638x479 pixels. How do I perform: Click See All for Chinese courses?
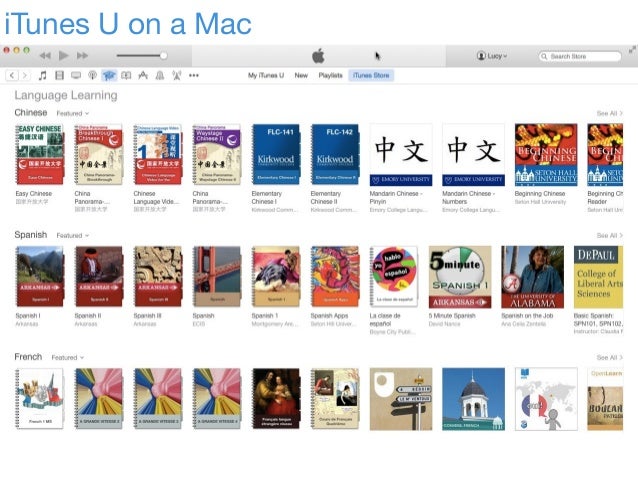coord(609,114)
